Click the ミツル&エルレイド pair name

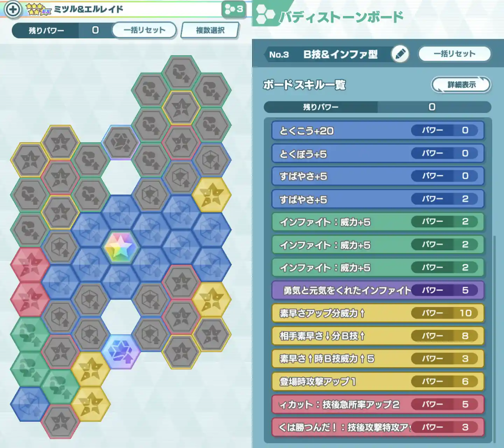click(x=88, y=9)
